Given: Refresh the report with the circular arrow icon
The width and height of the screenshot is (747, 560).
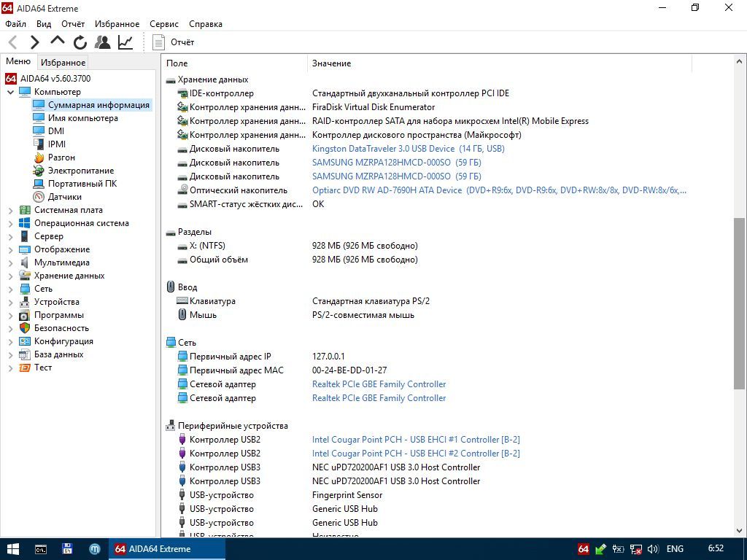Looking at the screenshot, I should (x=80, y=42).
